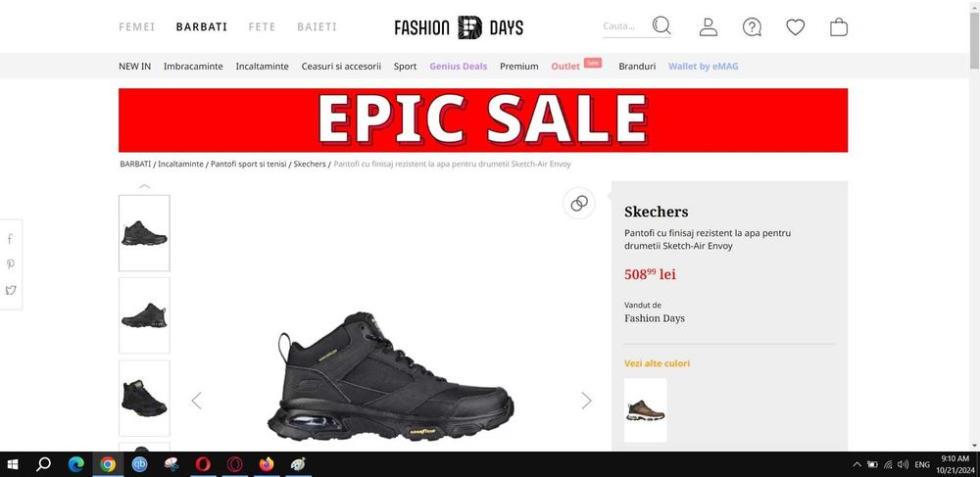Open the shopping bag cart icon

[x=839, y=26]
